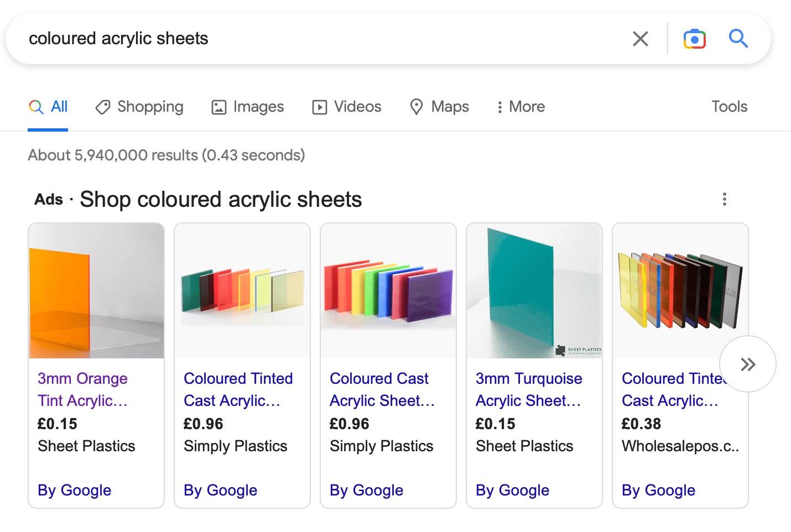Open the turquoise acrylic sheet image

coord(534,291)
